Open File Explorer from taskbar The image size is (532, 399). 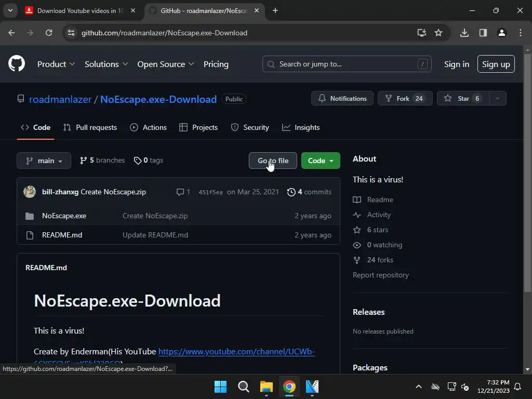[267, 387]
